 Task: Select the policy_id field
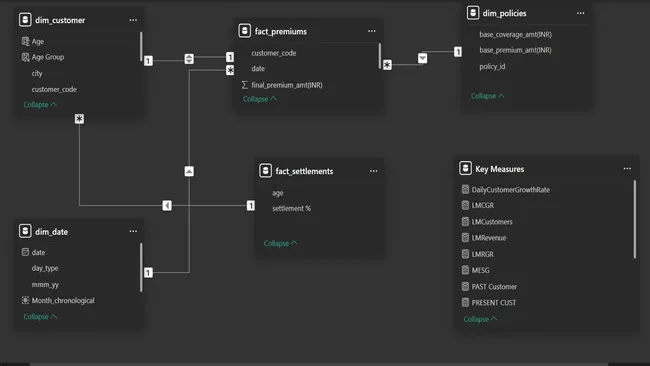coord(492,66)
